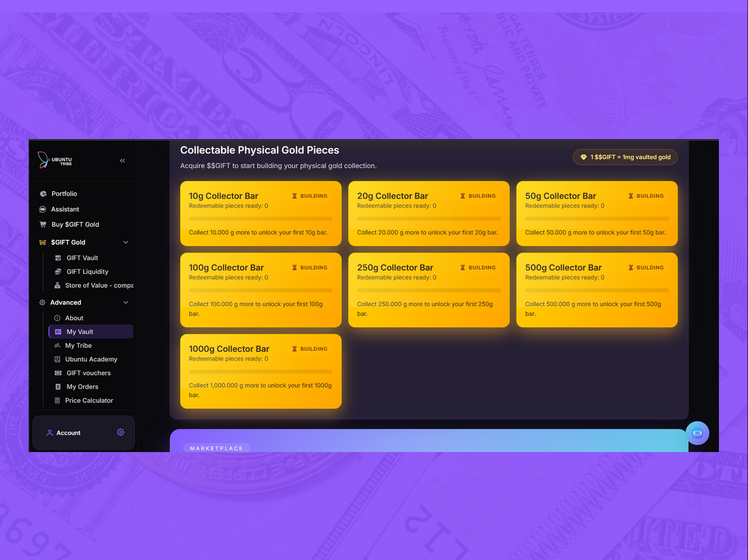Open the chat assistant floating bubble
The width and height of the screenshot is (748, 560).
697,433
